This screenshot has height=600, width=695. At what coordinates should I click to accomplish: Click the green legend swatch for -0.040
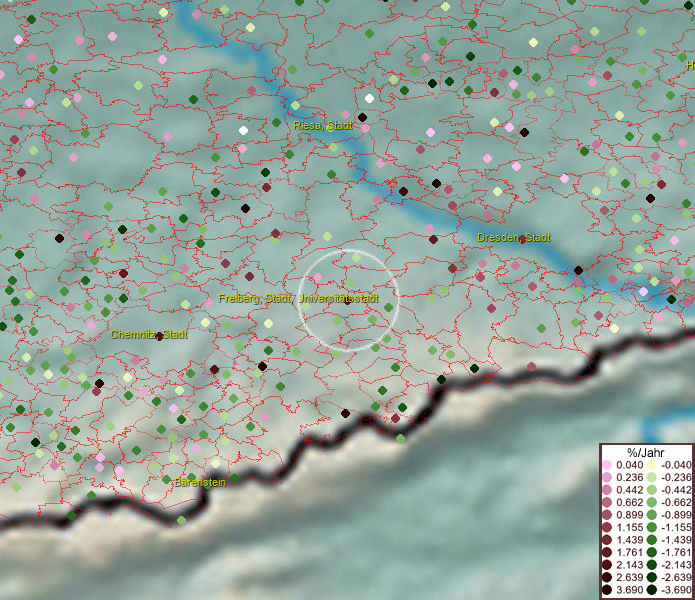(652, 465)
